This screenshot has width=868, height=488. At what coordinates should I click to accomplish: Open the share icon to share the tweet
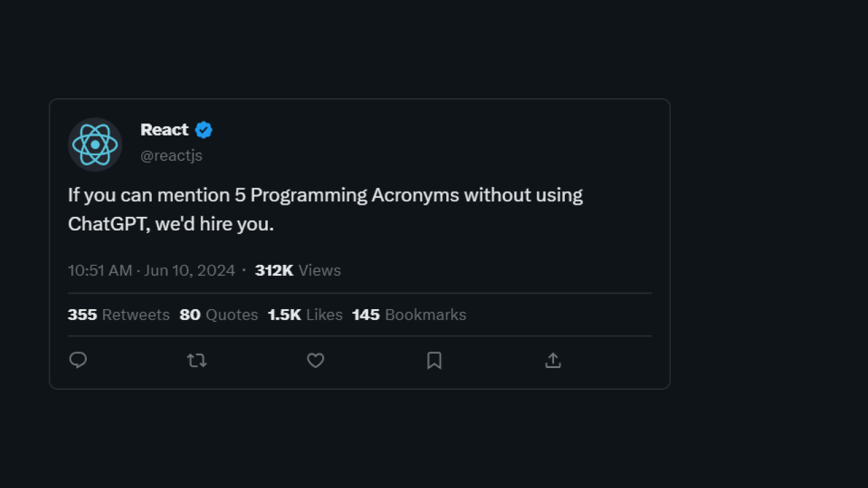coord(553,360)
